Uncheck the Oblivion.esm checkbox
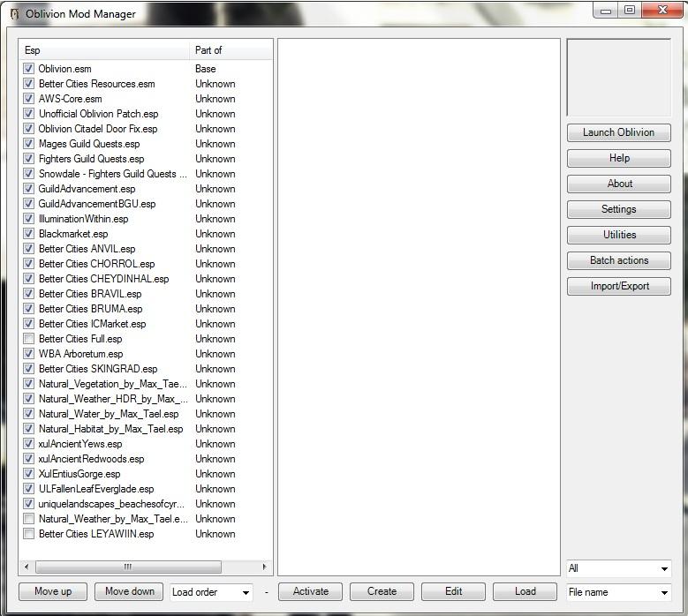Viewport: 688px width, 616px height. (x=28, y=69)
